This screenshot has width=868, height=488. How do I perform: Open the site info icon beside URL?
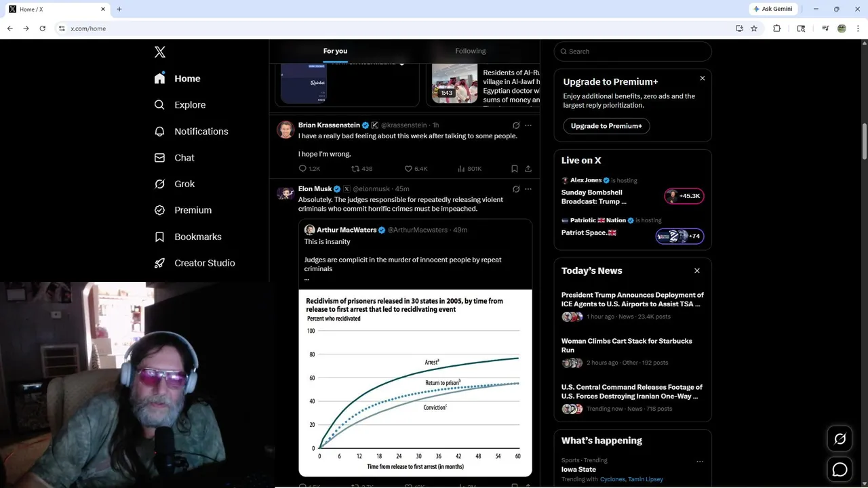pyautogui.click(x=62, y=28)
